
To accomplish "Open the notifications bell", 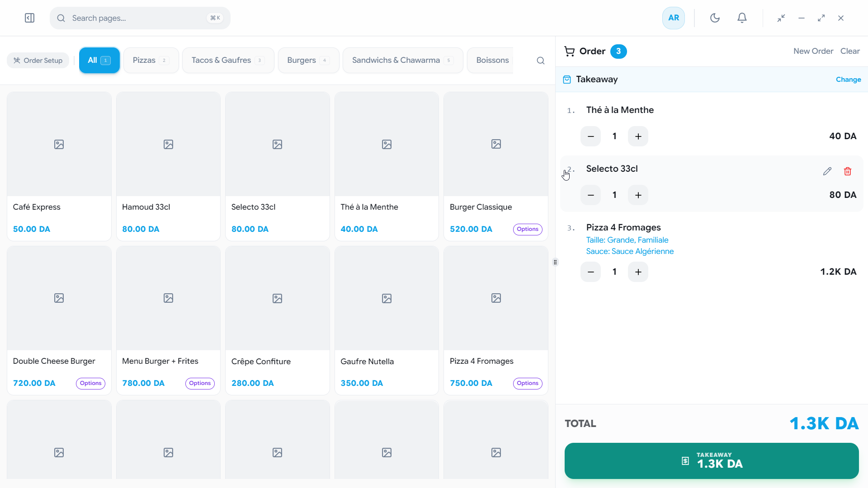I will pos(742,18).
